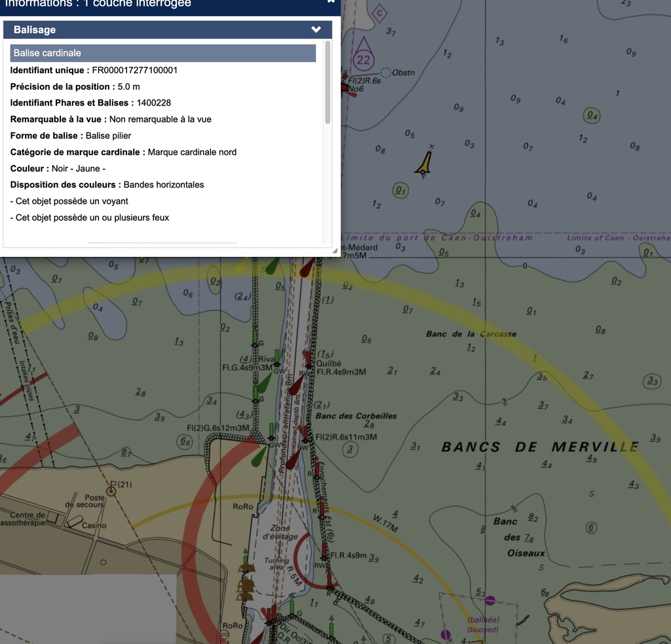
Task: Select the purple buoy dot above balisée label
Action: click(490, 599)
